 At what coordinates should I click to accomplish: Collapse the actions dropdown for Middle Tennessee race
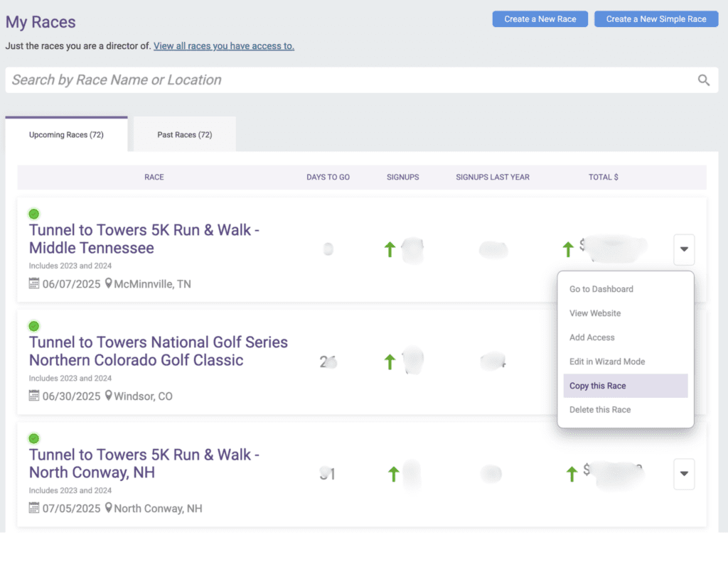click(684, 249)
